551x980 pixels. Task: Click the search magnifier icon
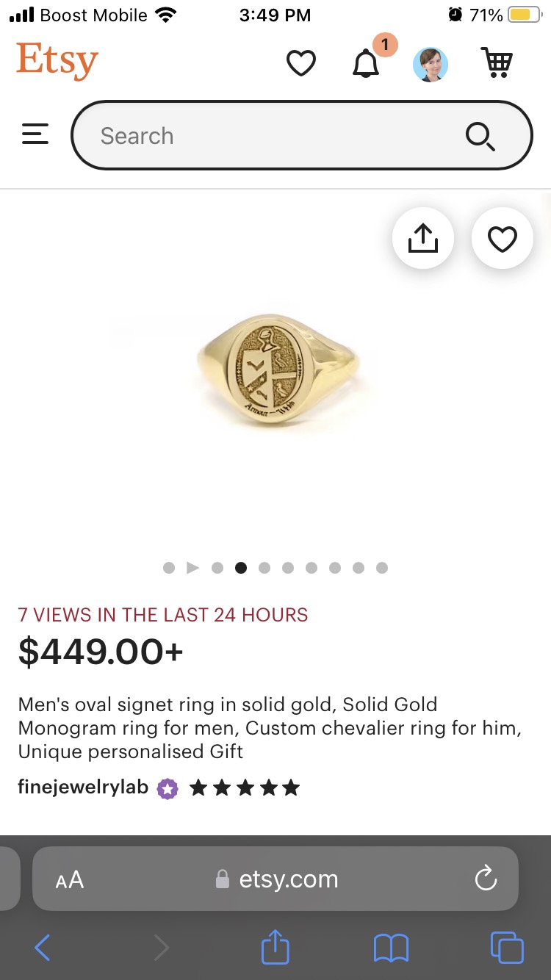480,136
